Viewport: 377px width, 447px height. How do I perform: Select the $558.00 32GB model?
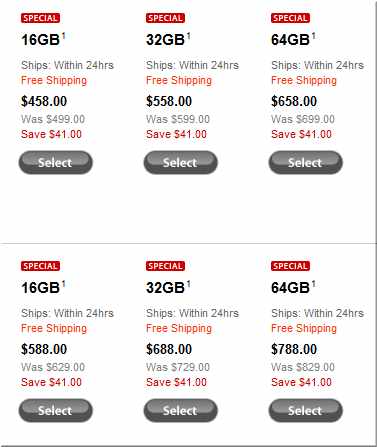pos(180,162)
